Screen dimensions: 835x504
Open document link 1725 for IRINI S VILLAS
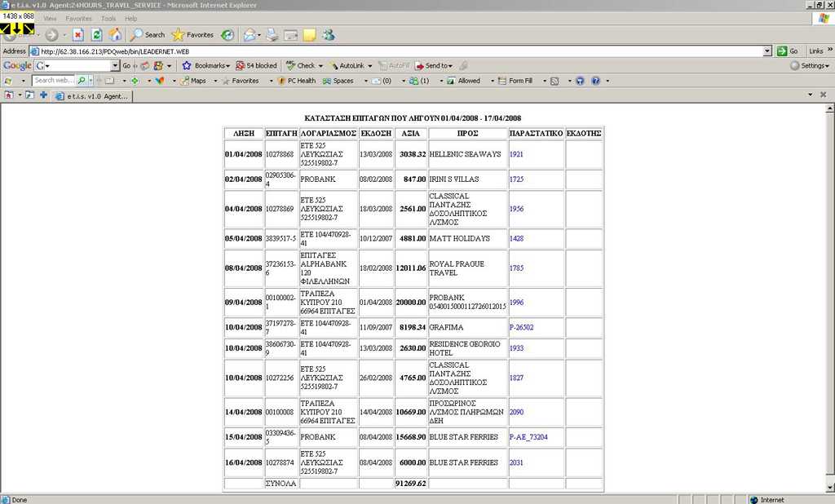(516, 179)
